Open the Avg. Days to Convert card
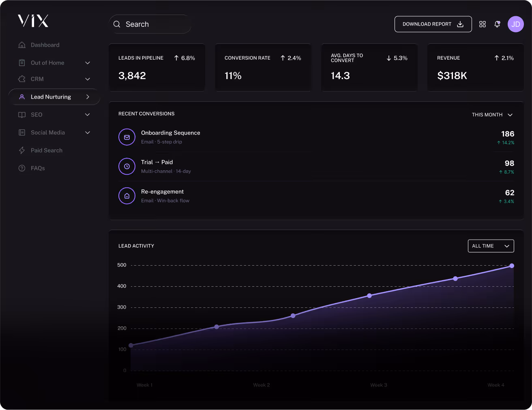The image size is (532, 410). (369, 67)
